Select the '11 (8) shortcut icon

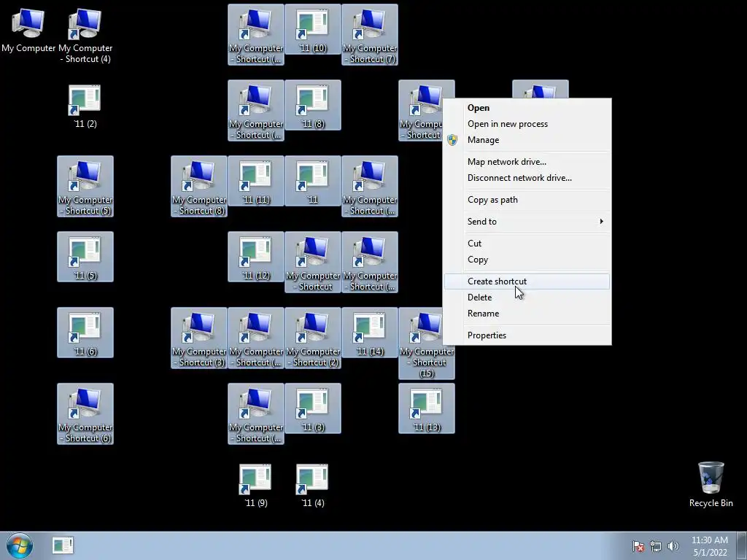pos(312,105)
